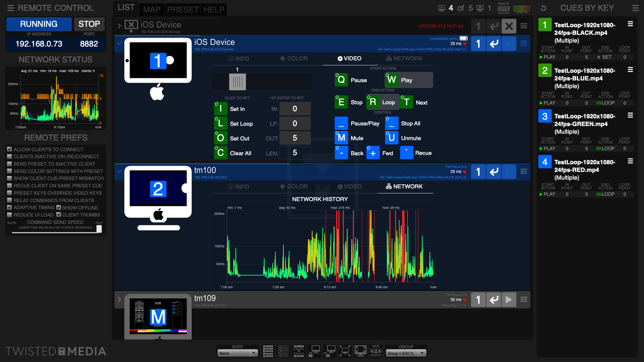Screen dimensions: 644x362
Task: Click the STOP server button
Action: tap(89, 24)
